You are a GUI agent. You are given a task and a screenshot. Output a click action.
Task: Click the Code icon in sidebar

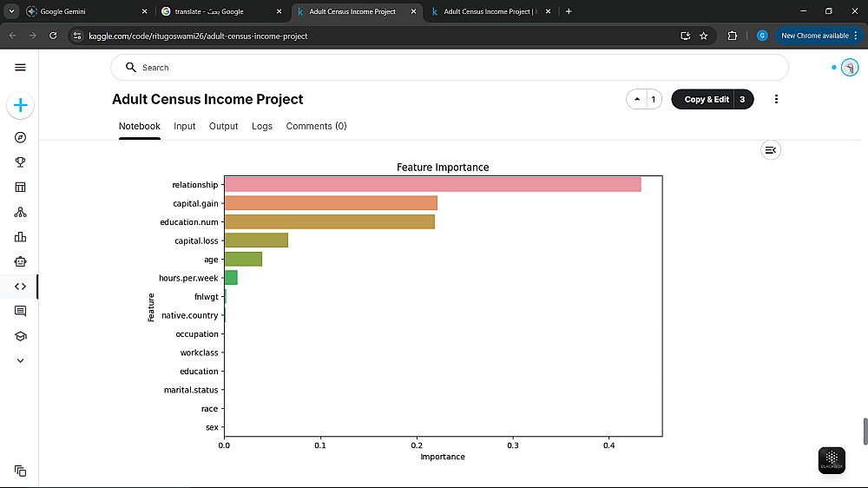[21, 287]
